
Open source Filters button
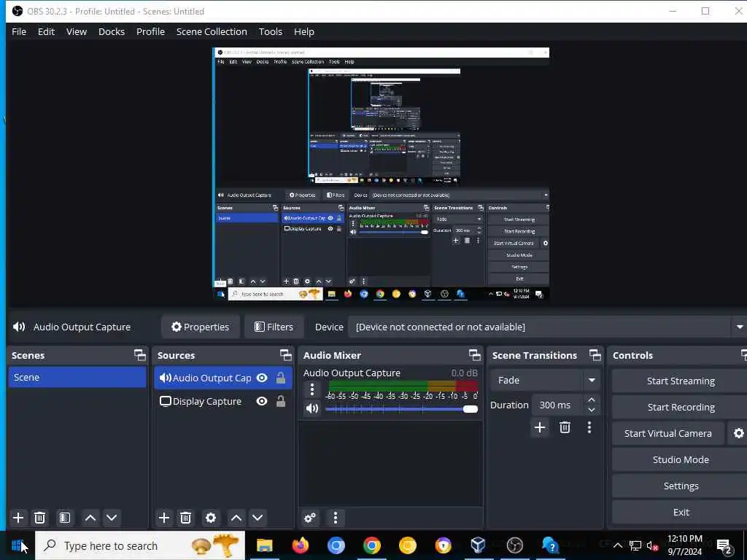pyautogui.click(x=274, y=327)
